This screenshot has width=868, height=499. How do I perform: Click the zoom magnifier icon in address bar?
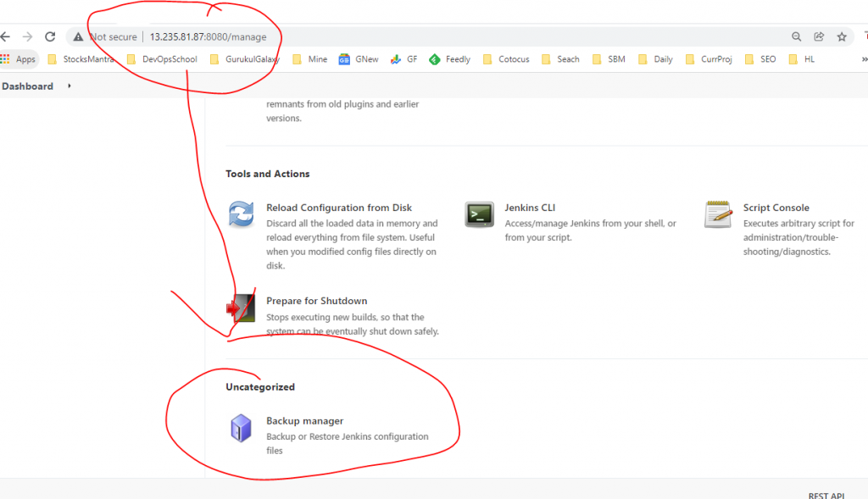pos(796,36)
